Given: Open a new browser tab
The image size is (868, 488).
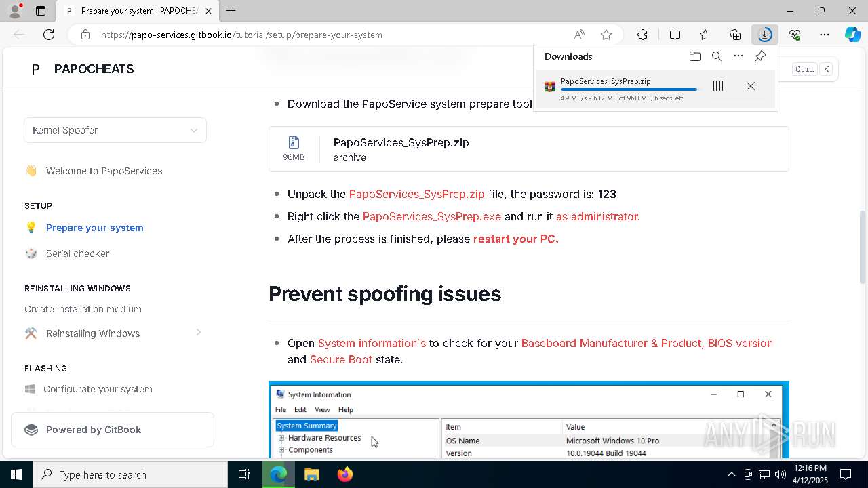Looking at the screenshot, I should (231, 11).
